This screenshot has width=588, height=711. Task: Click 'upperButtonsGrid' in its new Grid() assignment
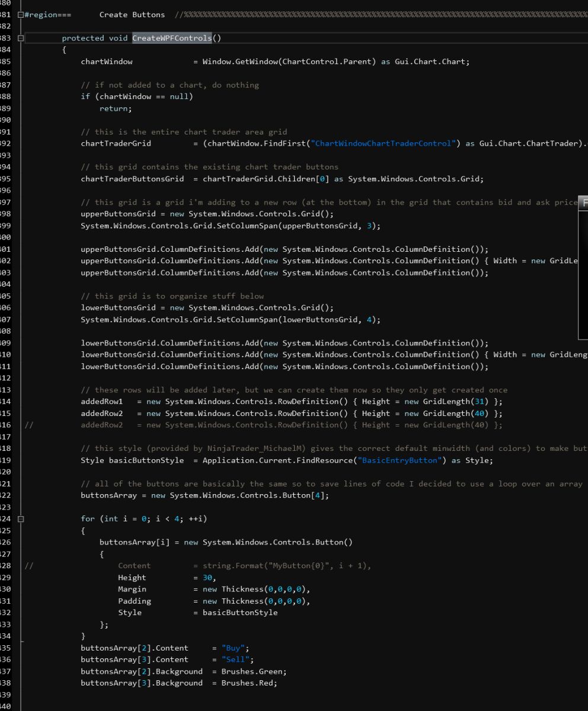click(x=118, y=214)
